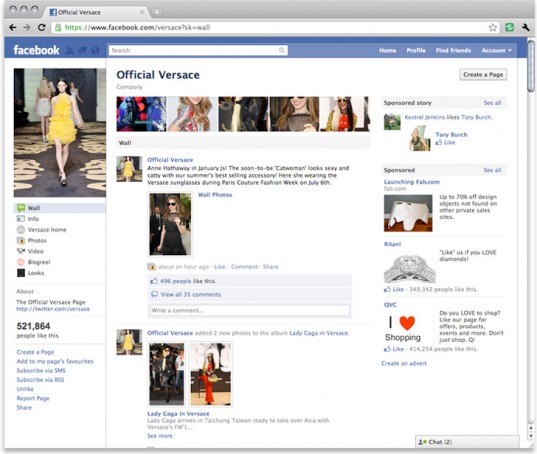Open the Chat (2) bar
Screen dimensions: 537x454
[x=467, y=442]
